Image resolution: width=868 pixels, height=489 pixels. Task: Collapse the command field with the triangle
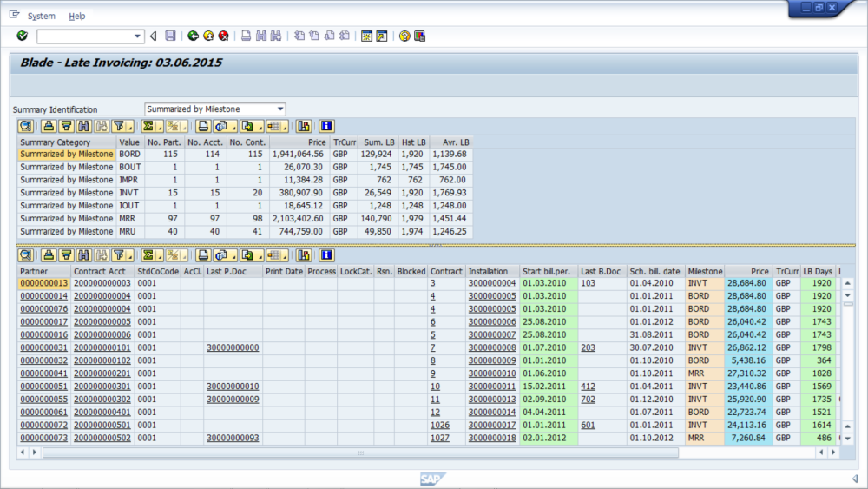154,36
